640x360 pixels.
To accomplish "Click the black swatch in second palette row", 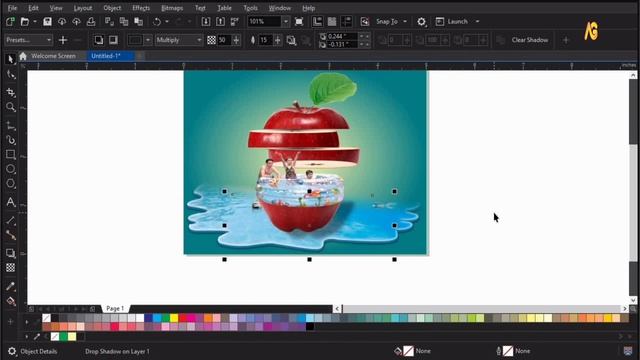I will click(310, 327).
